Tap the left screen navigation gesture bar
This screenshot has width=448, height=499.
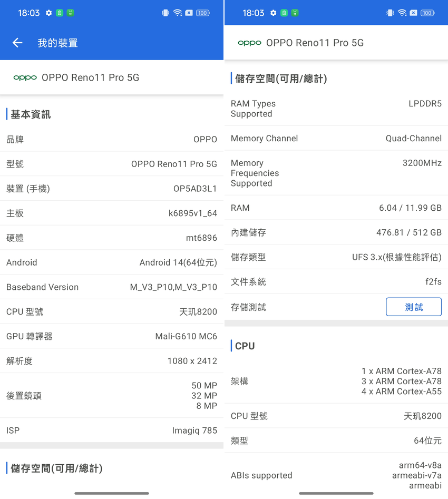112,493
